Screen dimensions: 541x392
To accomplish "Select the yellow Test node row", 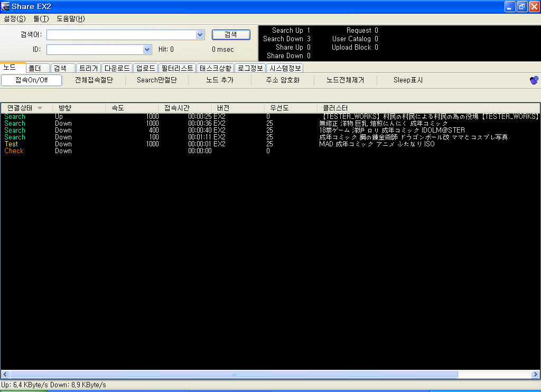I will tap(270, 144).
